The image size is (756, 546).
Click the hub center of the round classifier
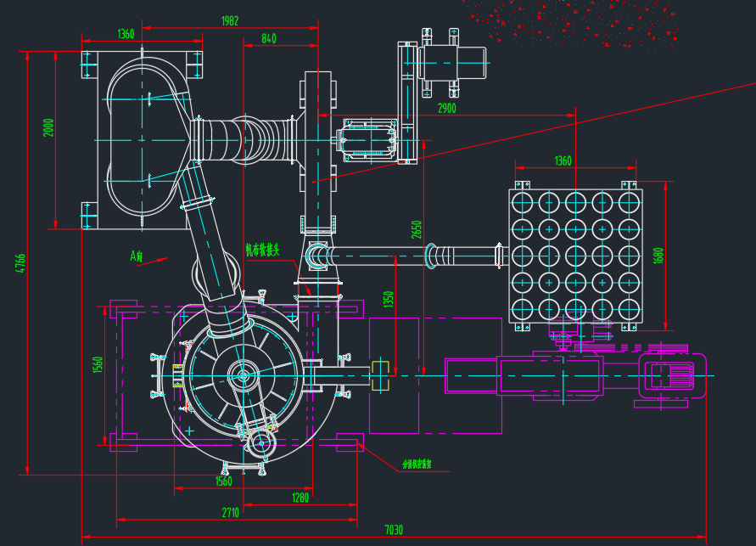point(243,375)
